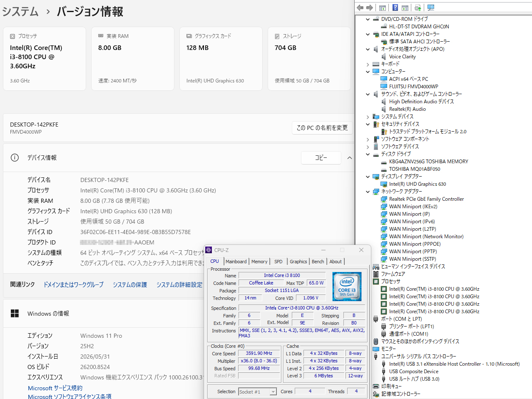Image resolution: width=532 pixels, height=399 pixels.
Task: Click the プロセッサ card chip icon
Action: (x=12, y=36)
